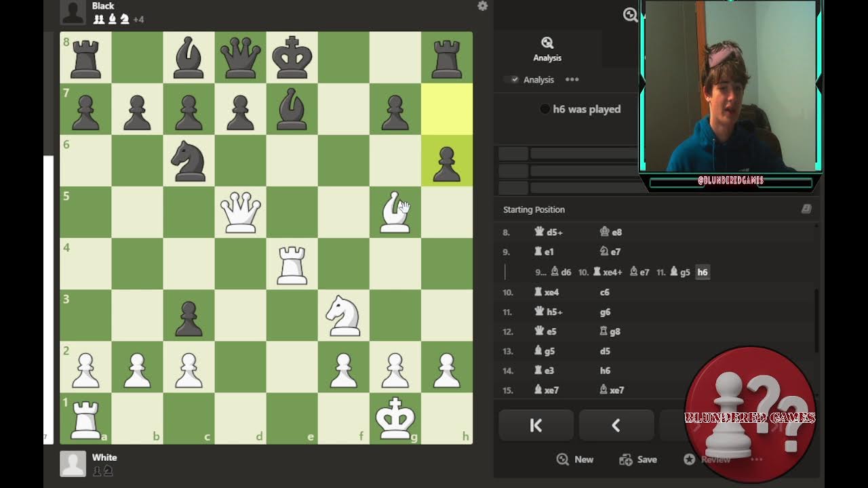Select the black bishop on e7
The image size is (868, 488).
pyautogui.click(x=292, y=109)
